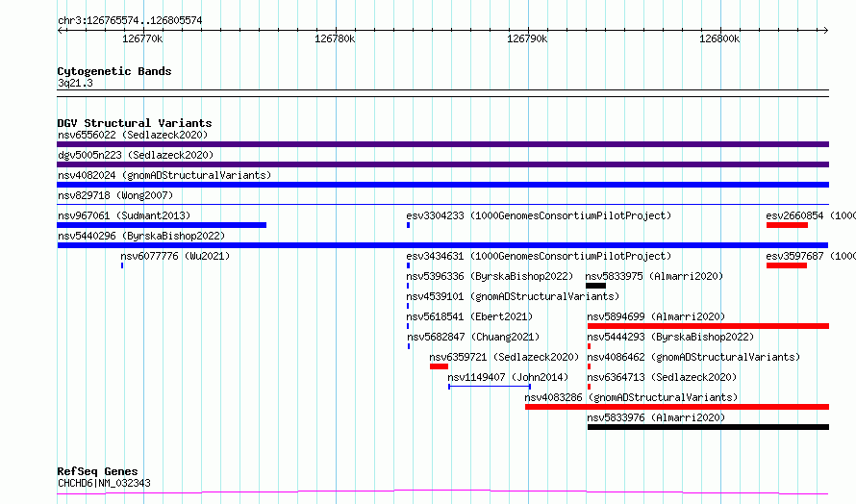This screenshot has width=856, height=504.
Task: Select blue bar under nsv5440296
Action: tap(442, 245)
